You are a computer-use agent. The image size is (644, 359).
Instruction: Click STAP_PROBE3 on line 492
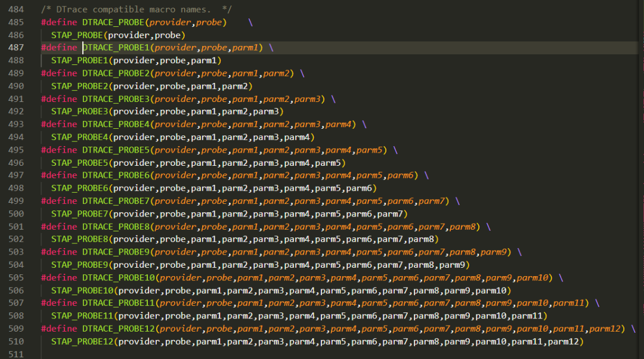(x=79, y=112)
